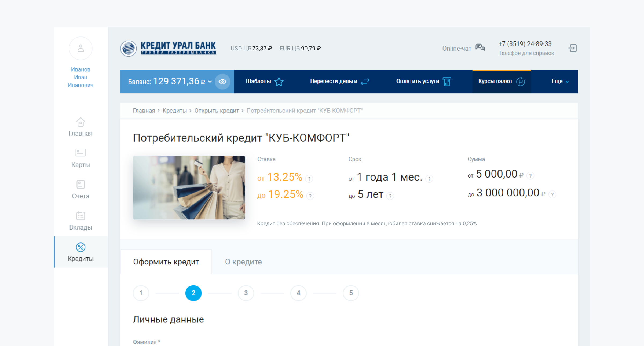Expand the balance accounts dropdown chevron
Viewport: 644px width, 346px height.
210,82
